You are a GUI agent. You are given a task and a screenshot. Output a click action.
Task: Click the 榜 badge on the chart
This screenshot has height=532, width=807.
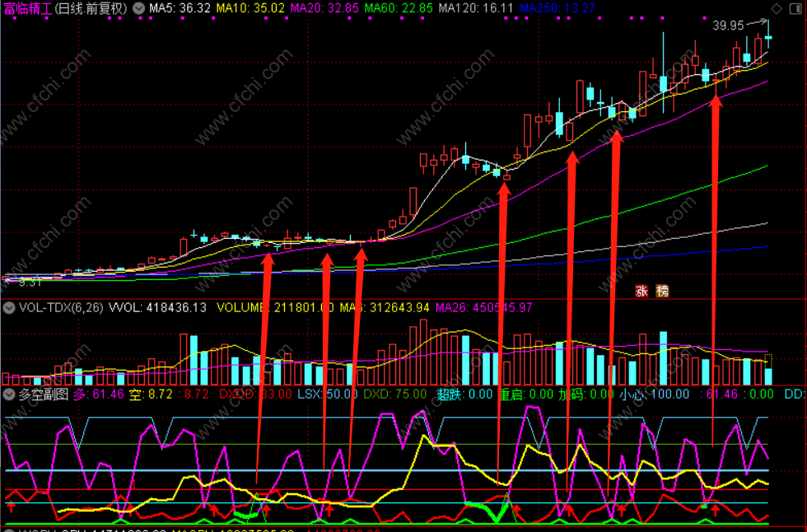point(662,292)
